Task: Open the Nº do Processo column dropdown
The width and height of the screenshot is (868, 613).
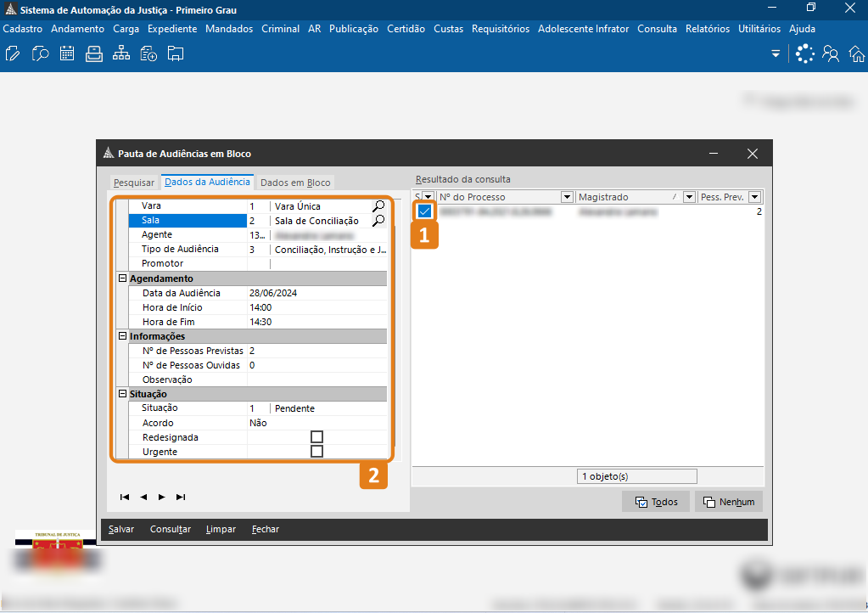Action: pyautogui.click(x=567, y=197)
